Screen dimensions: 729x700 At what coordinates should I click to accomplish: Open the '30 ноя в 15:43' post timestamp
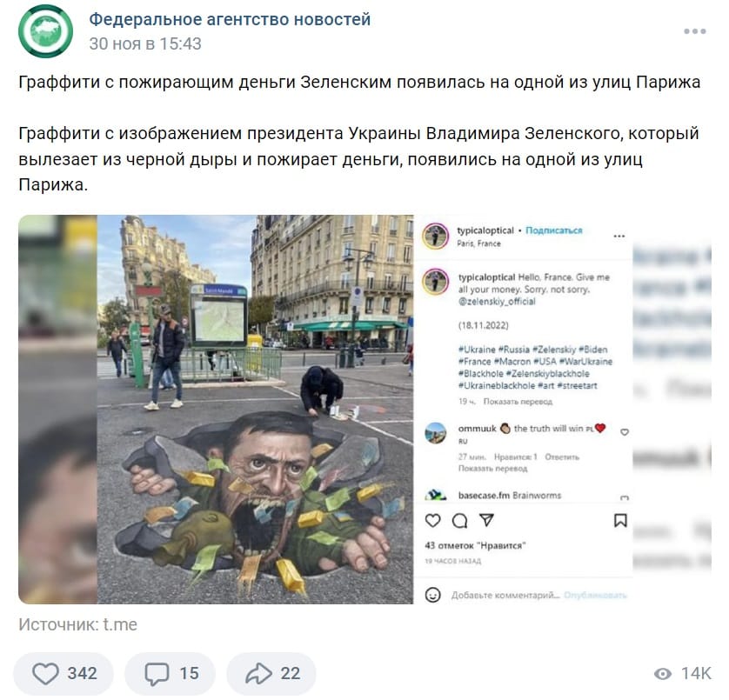(145, 43)
